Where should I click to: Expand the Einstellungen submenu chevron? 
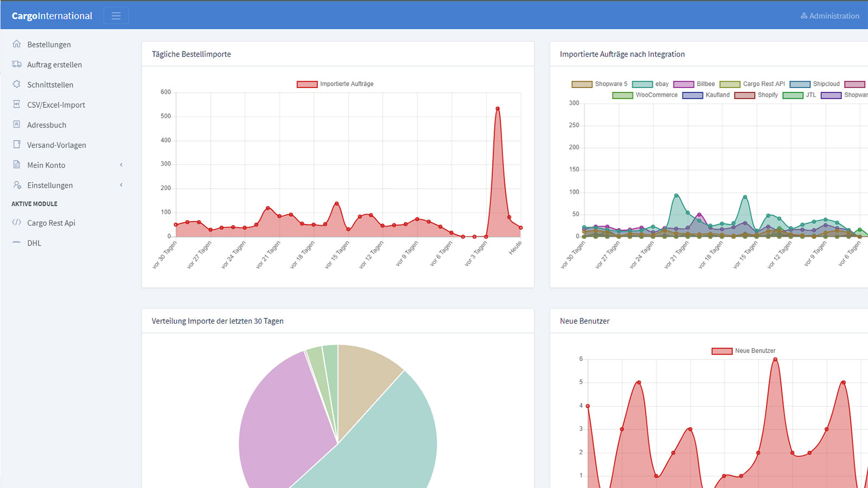click(121, 185)
